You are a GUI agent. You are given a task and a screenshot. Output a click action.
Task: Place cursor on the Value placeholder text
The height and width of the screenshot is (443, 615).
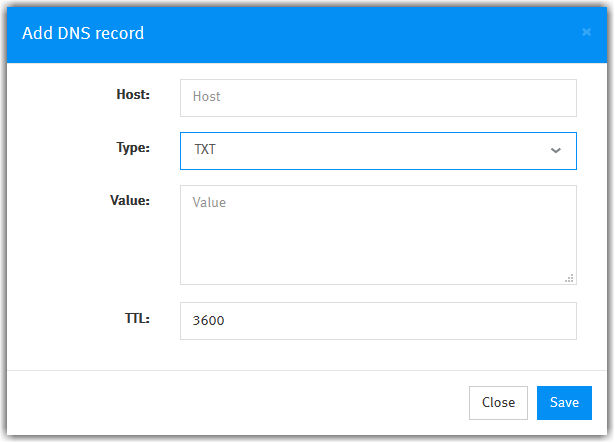pyautogui.click(x=209, y=202)
